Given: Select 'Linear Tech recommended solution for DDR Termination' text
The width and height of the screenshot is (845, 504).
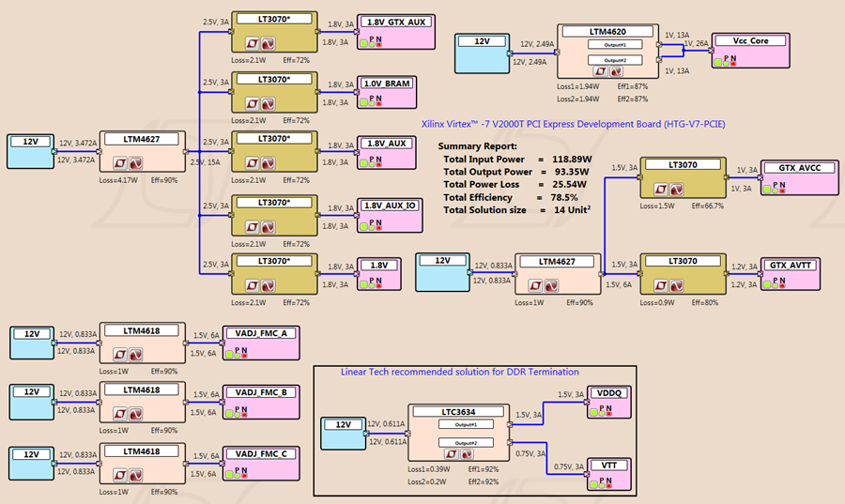Looking at the screenshot, I should click(x=460, y=372).
